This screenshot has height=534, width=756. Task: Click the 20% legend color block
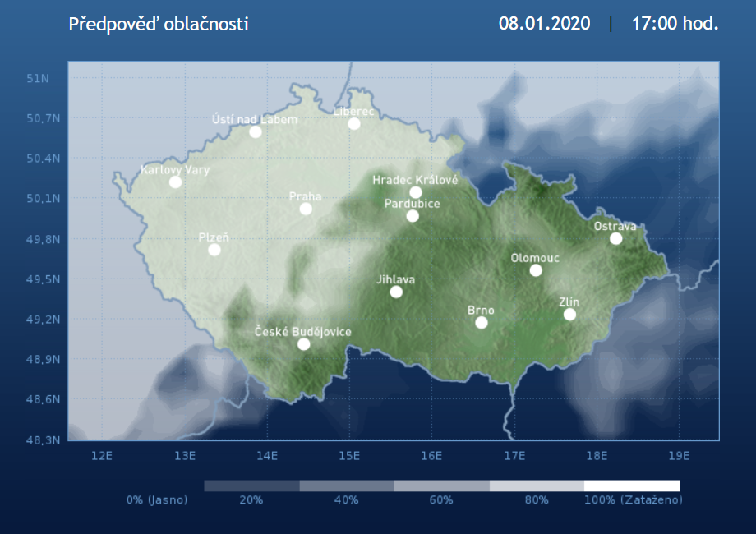[x=251, y=486]
